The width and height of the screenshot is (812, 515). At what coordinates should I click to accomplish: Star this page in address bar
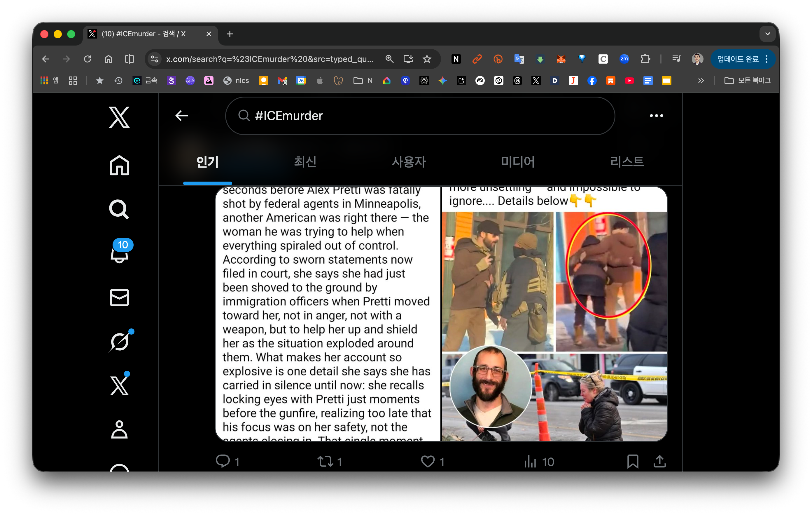(427, 59)
